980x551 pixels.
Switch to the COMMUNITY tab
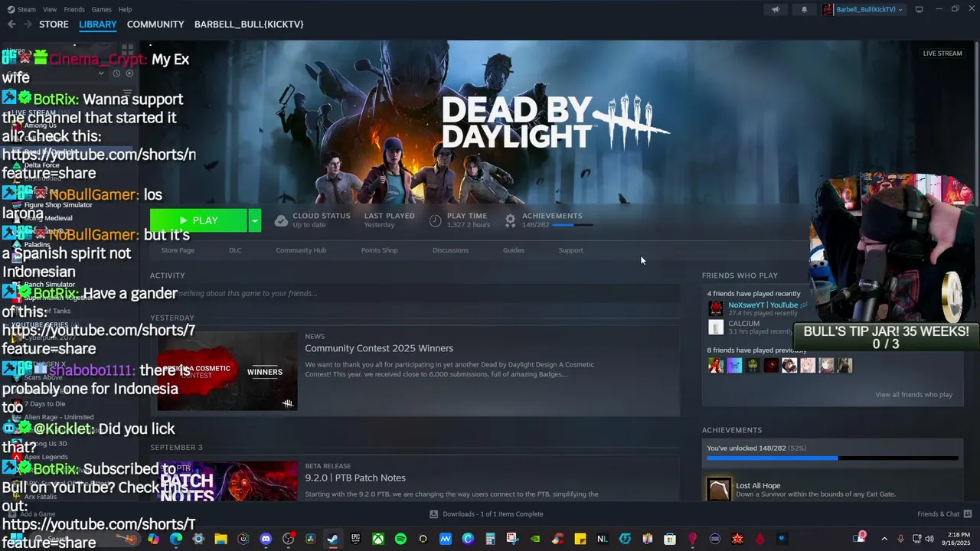coord(155,24)
